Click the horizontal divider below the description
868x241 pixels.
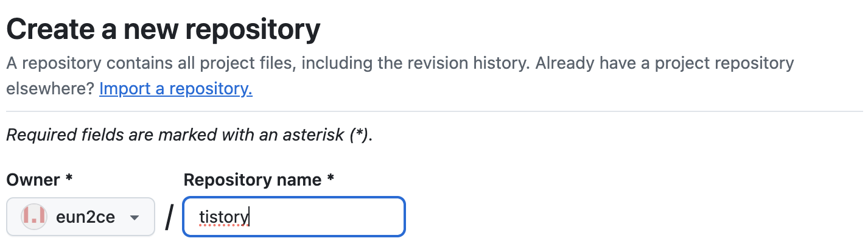coord(434,111)
